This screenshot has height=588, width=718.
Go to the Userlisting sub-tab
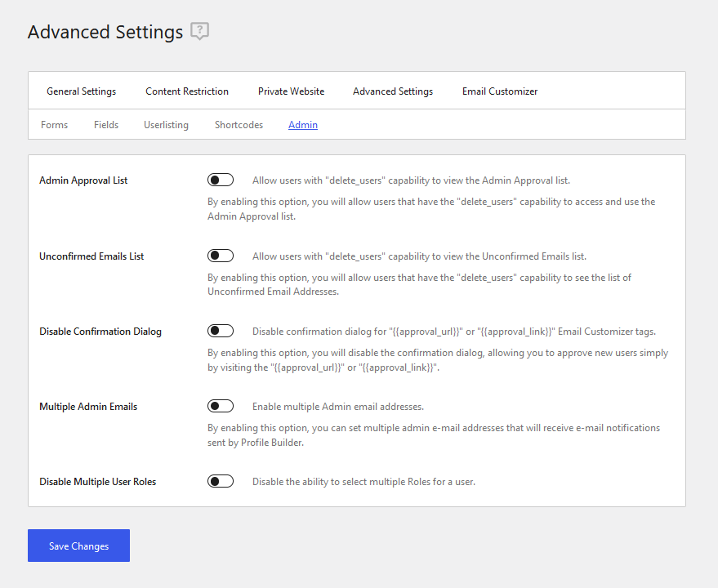166,125
